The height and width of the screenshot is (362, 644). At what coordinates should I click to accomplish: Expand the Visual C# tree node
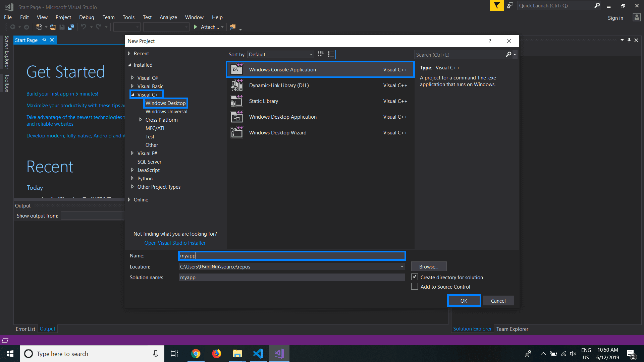pos(132,78)
